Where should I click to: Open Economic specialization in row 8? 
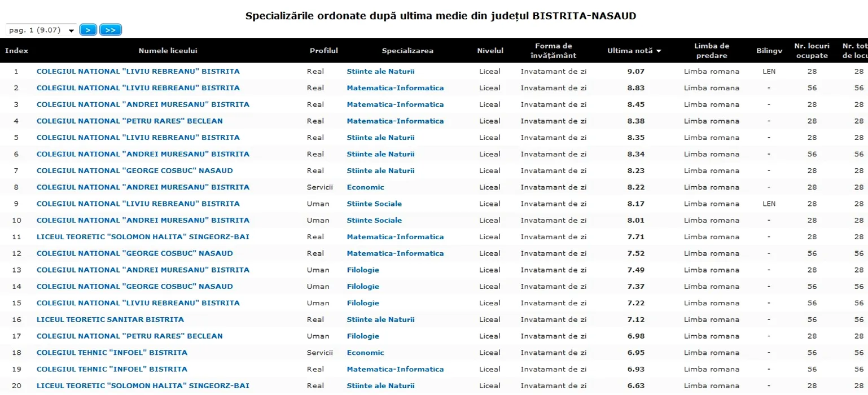click(x=365, y=187)
